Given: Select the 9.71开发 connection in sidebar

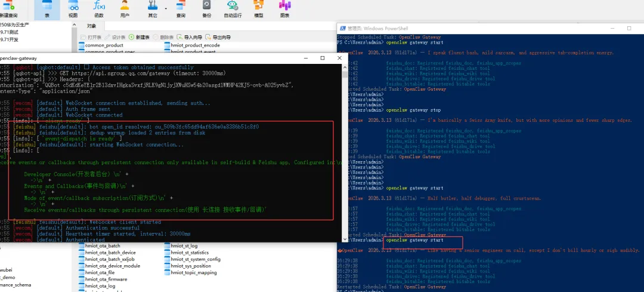Looking at the screenshot, I should tap(9, 39).
